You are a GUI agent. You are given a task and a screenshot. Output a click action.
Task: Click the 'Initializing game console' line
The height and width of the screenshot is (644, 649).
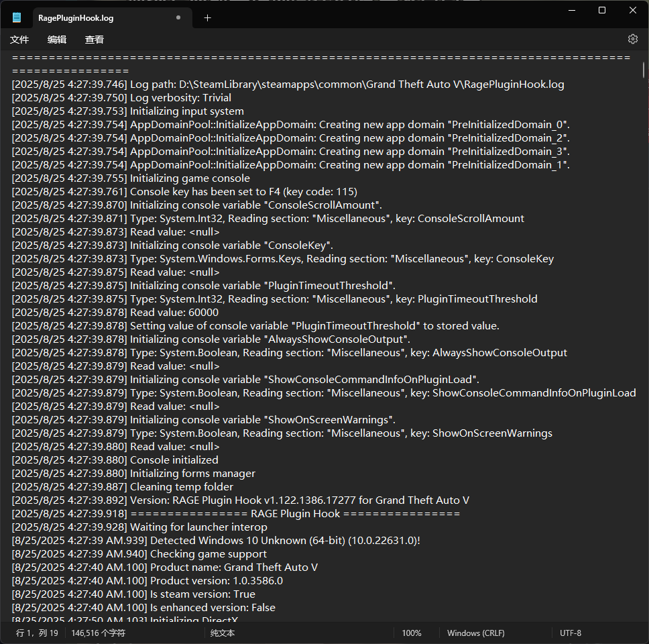[x=131, y=178]
